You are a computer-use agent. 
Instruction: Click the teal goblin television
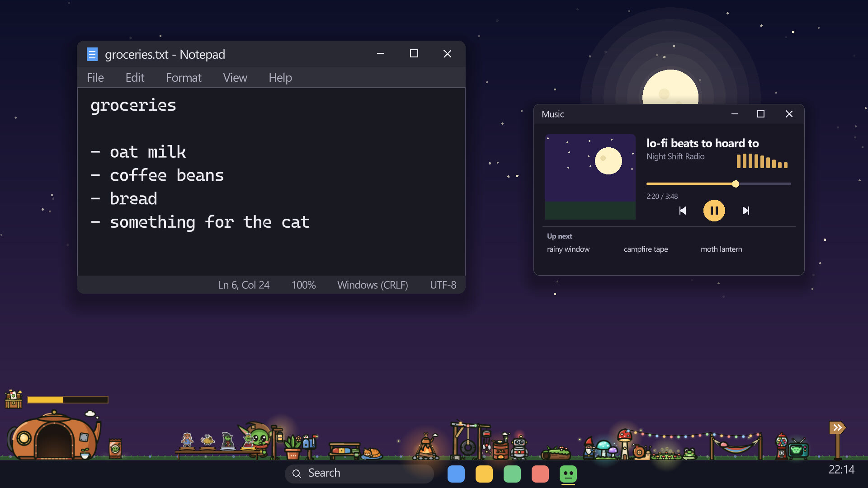[798, 449]
